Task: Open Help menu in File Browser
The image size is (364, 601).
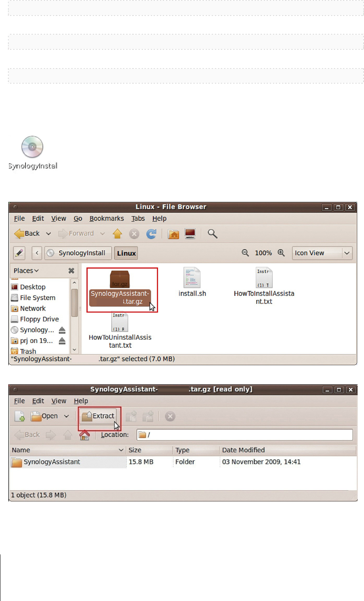Action: (159, 218)
